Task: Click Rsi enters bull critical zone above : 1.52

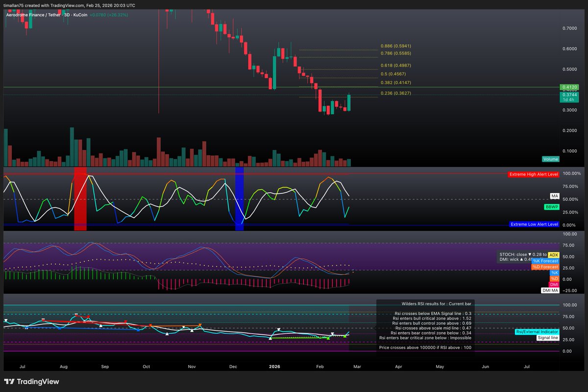Action: click(x=432, y=318)
